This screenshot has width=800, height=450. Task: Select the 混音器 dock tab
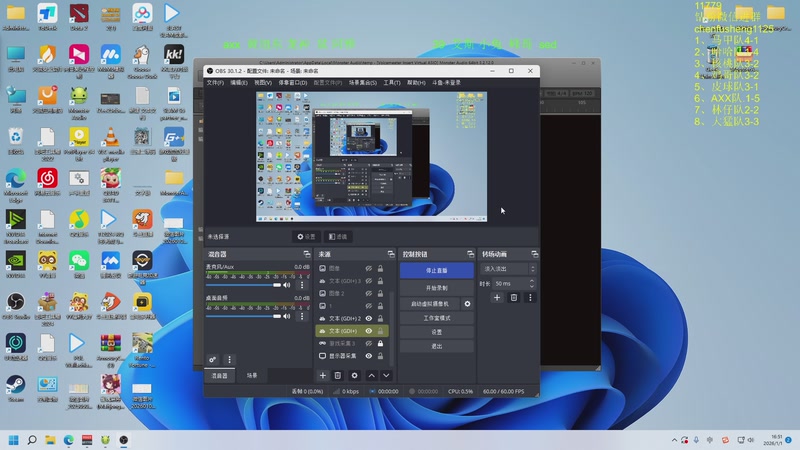219,376
